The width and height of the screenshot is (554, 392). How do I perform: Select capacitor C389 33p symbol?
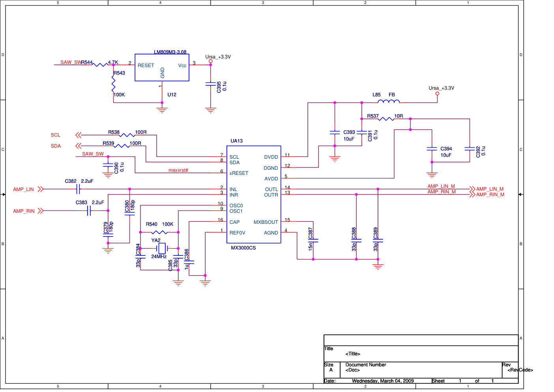378,240
